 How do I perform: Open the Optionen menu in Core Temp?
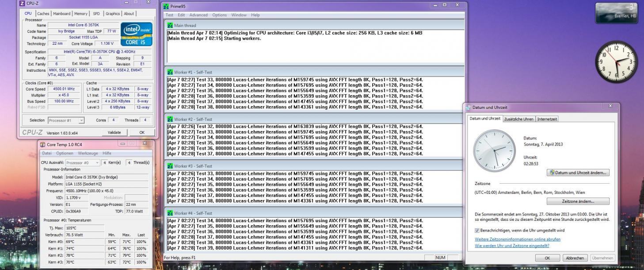(65, 153)
